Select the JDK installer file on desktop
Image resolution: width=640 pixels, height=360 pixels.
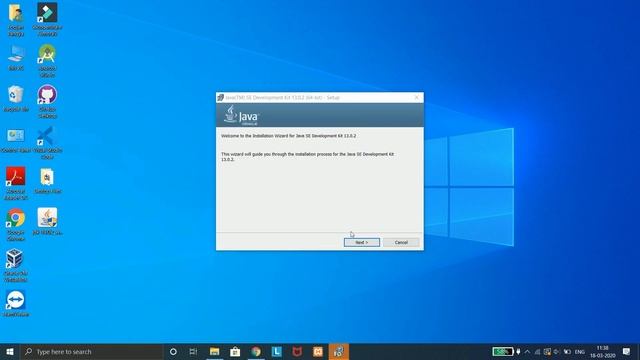(x=47, y=222)
